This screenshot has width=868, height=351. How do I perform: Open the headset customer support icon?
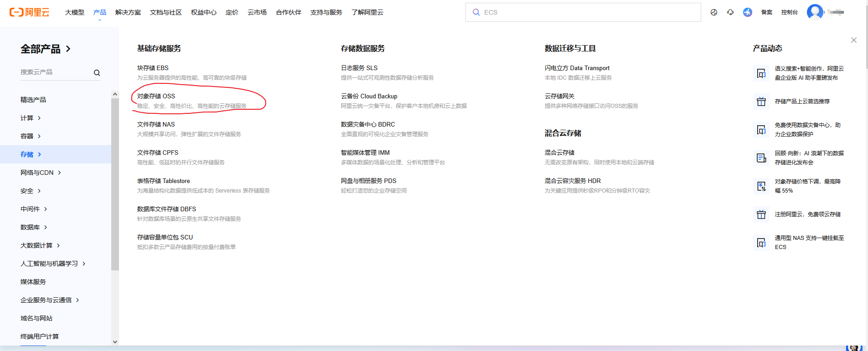point(730,12)
